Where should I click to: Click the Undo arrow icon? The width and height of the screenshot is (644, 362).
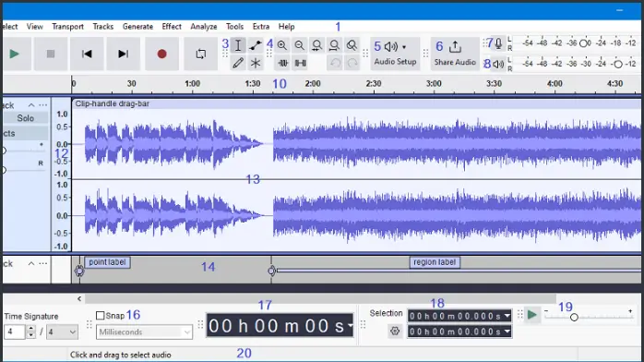tap(335, 63)
